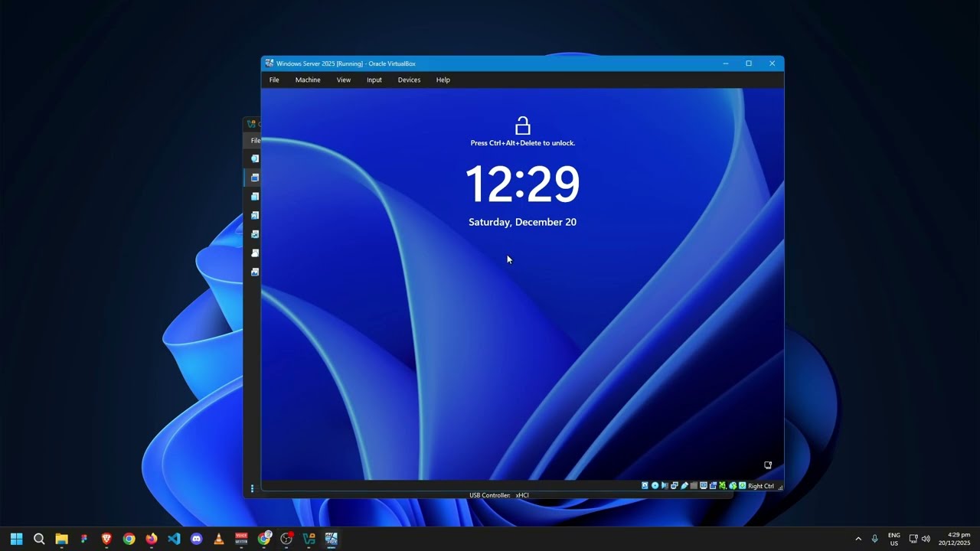
Task: Open the Input menu
Action: pos(374,80)
